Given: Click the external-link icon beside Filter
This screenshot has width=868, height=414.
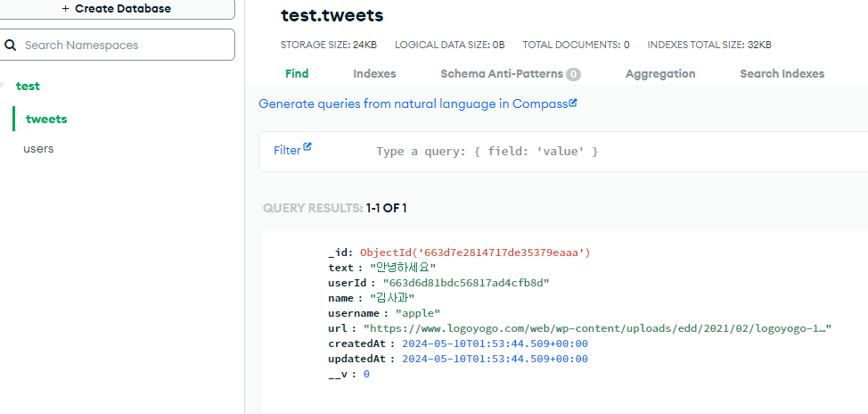Looking at the screenshot, I should tap(307, 147).
